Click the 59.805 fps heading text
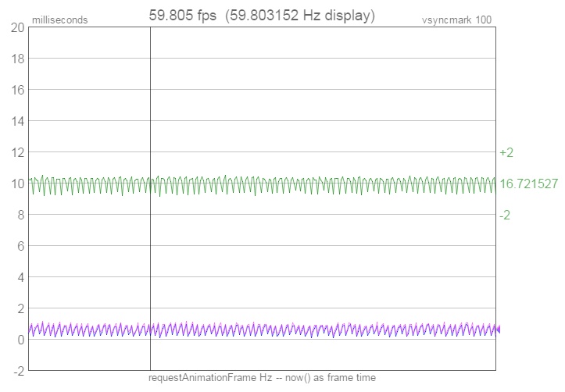Image resolution: width=565 pixels, height=392 pixels. click(x=183, y=16)
